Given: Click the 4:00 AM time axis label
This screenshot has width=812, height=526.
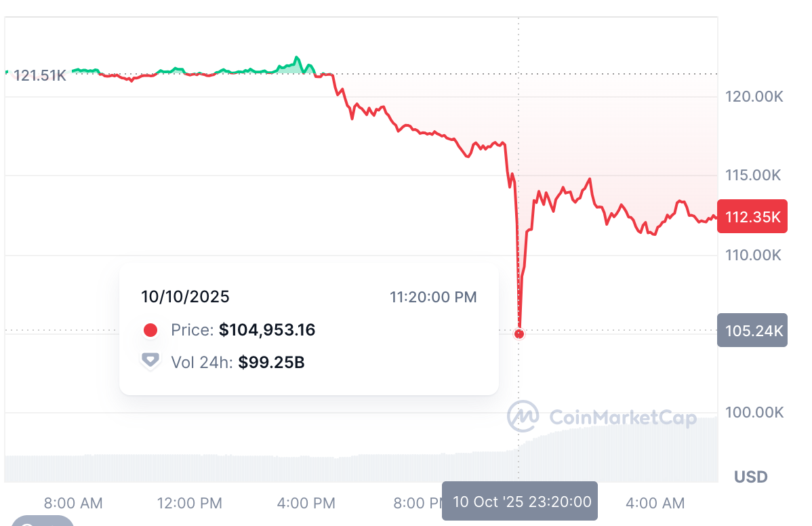Looking at the screenshot, I should [x=655, y=503].
